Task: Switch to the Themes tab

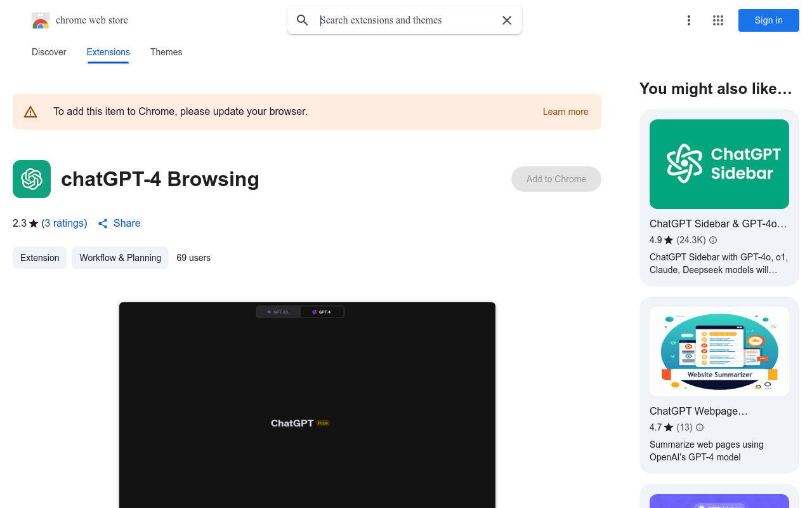Action: click(166, 52)
